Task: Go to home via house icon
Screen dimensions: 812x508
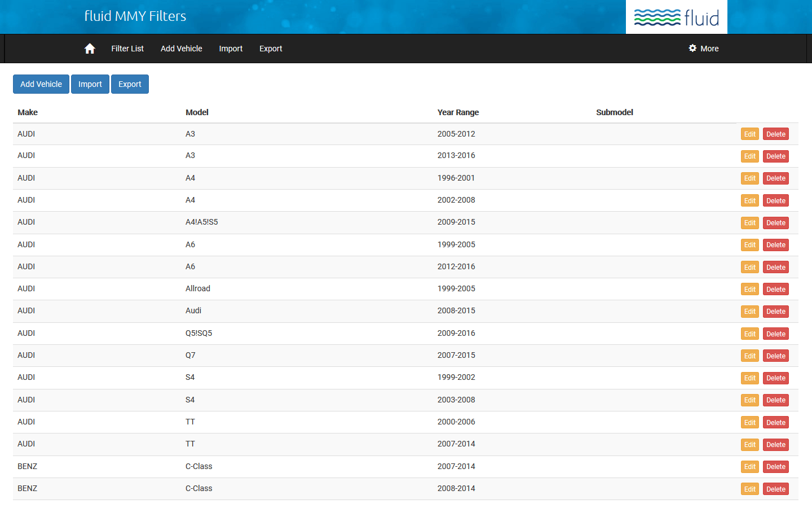Action: pos(90,49)
